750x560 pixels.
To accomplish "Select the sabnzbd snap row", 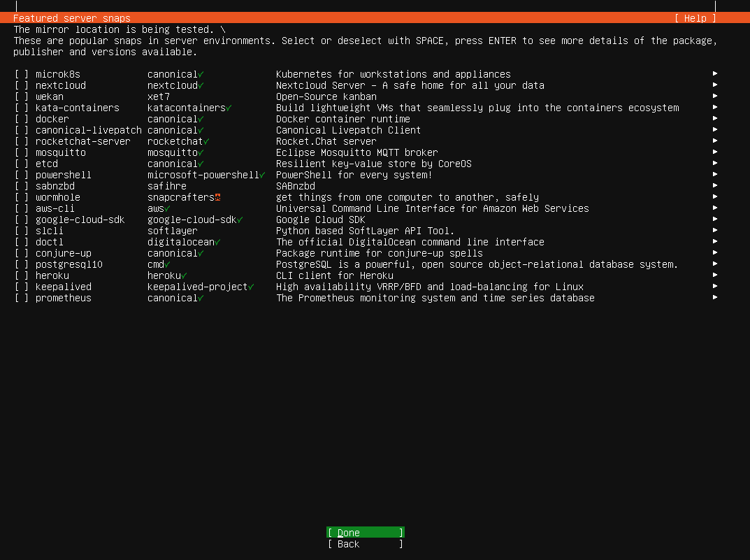I will (x=55, y=186).
